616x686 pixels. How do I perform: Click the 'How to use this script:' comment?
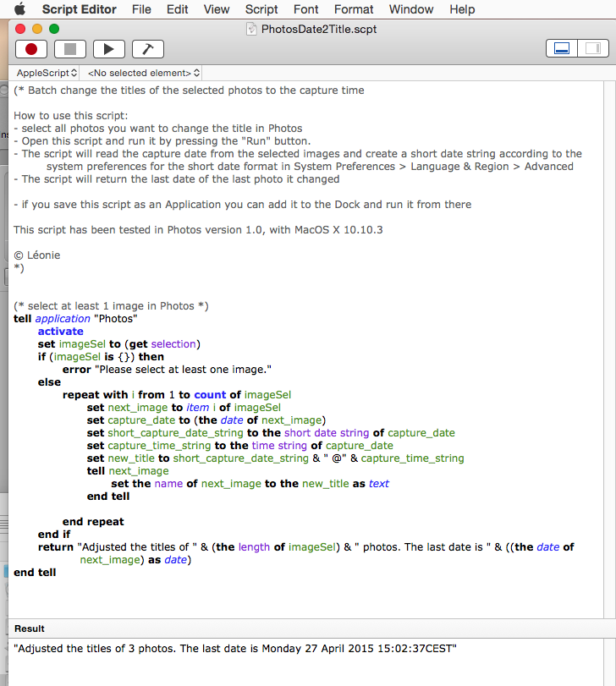(x=71, y=116)
